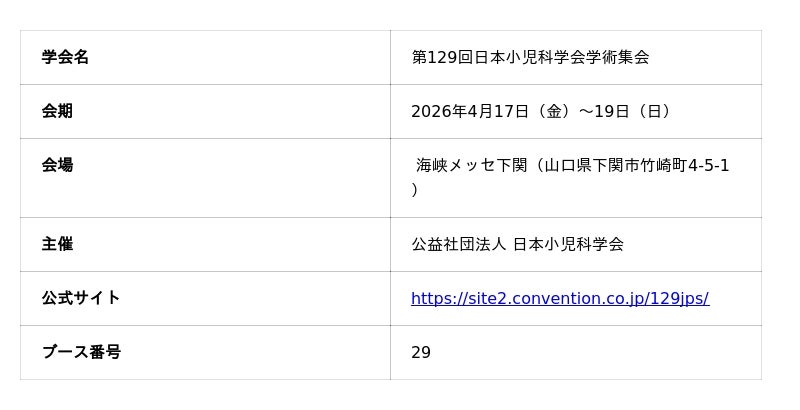Viewport: 800px width, 410px height.
Task: Click the 公式サイト row label
Action: [81, 298]
